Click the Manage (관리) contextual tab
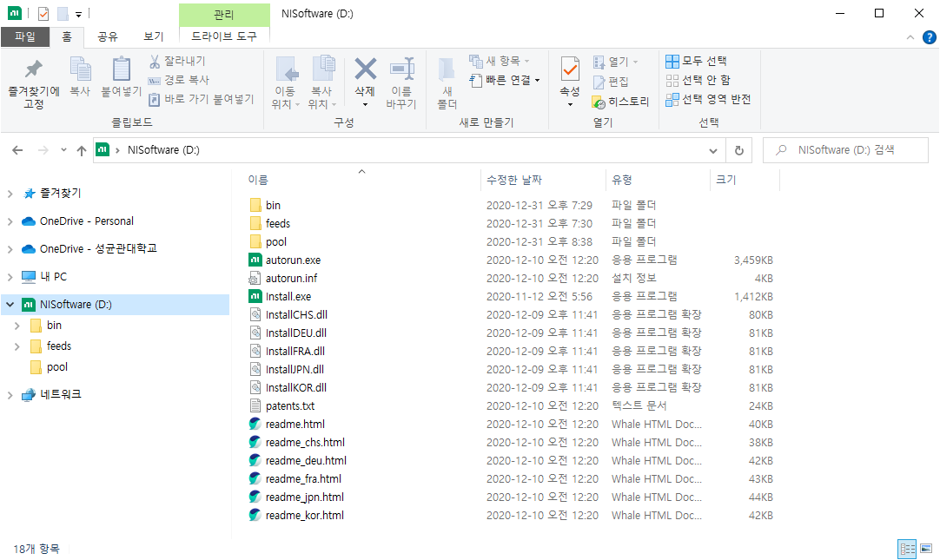The width and height of the screenshot is (940, 560). tap(224, 15)
